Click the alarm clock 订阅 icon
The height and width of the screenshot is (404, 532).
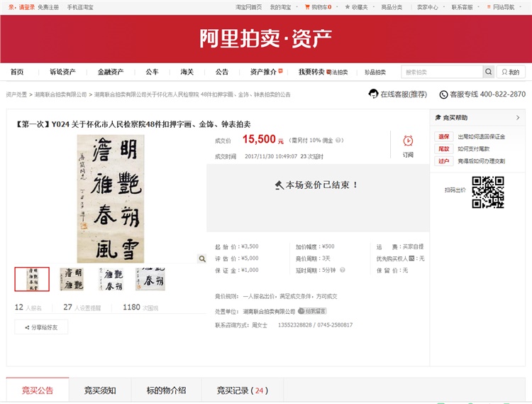click(408, 141)
